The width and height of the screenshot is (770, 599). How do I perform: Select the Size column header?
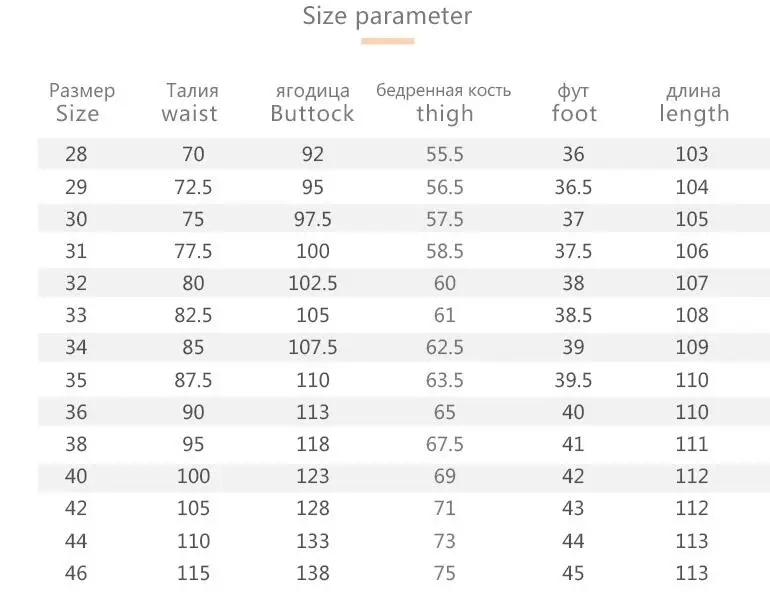[x=78, y=113]
